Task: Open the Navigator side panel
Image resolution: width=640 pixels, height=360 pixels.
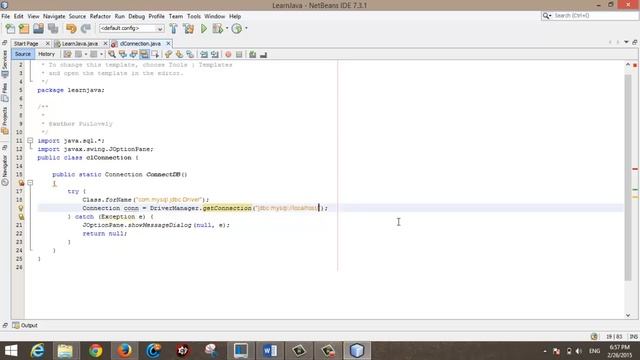Action: 5,171
